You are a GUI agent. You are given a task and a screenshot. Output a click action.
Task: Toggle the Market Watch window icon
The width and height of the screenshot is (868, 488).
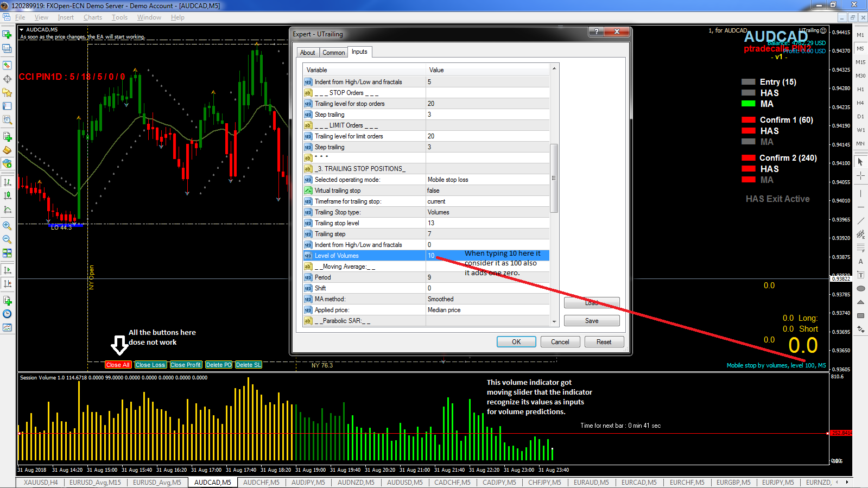coord(7,65)
